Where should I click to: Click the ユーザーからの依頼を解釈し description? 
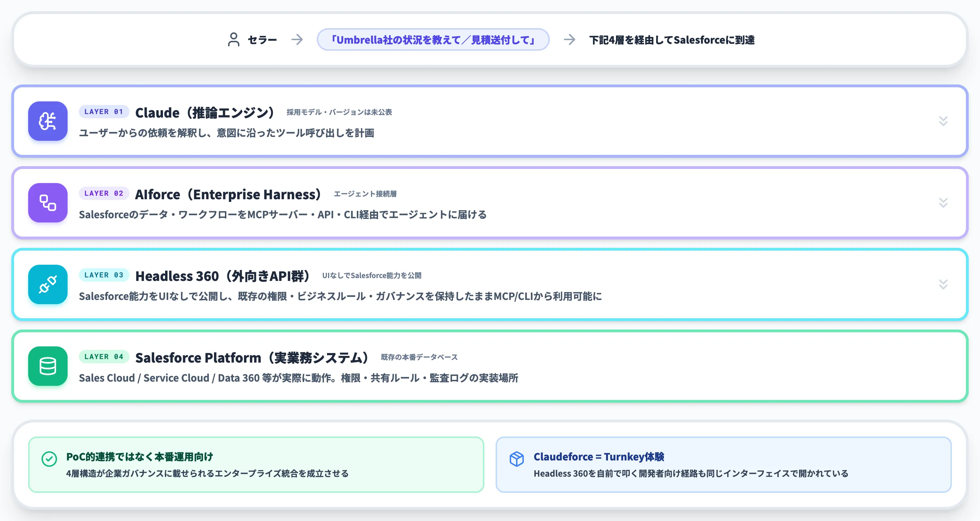[226, 133]
